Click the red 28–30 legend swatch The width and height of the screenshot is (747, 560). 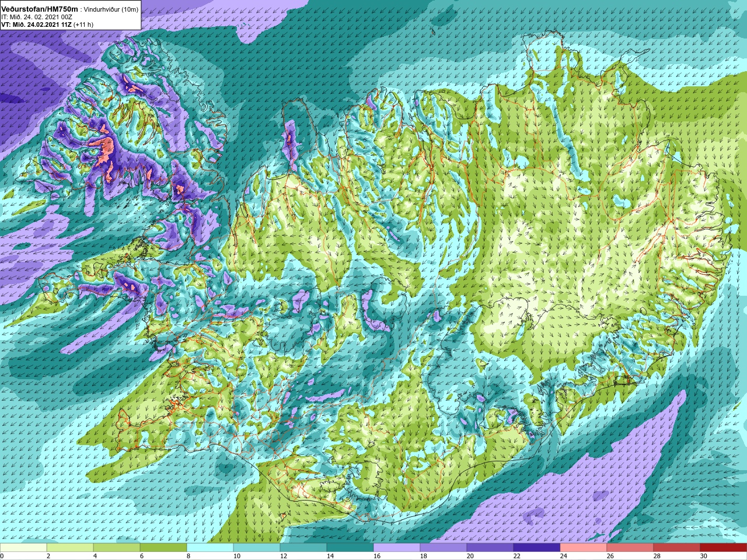[x=677, y=548]
